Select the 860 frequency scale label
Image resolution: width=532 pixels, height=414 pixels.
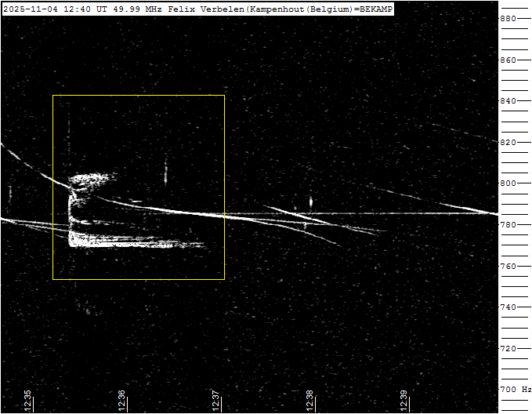point(508,60)
